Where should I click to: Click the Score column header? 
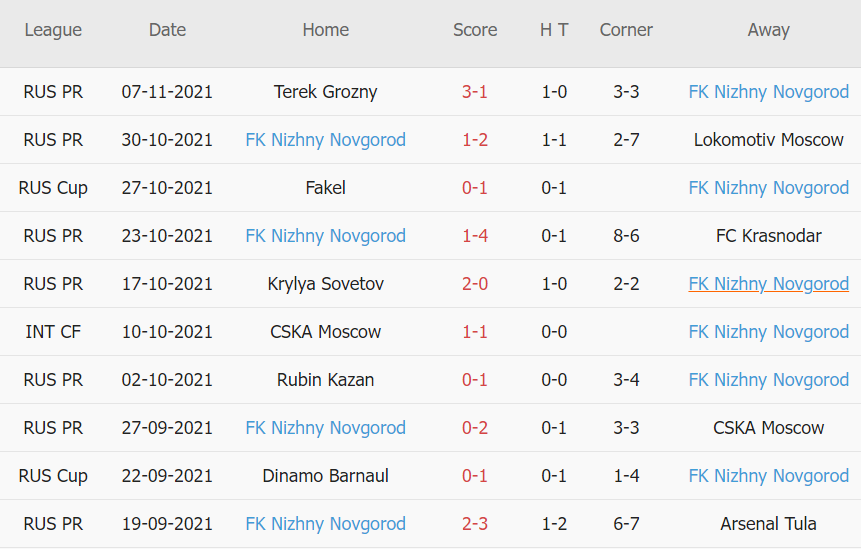point(475,30)
